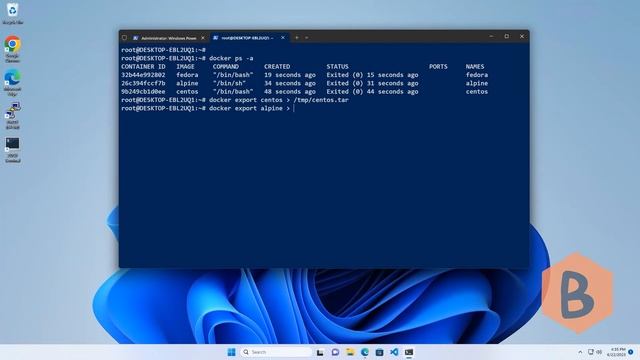The height and width of the screenshot is (360, 640).
Task: Open the Chat app from the taskbar
Action: [335, 352]
